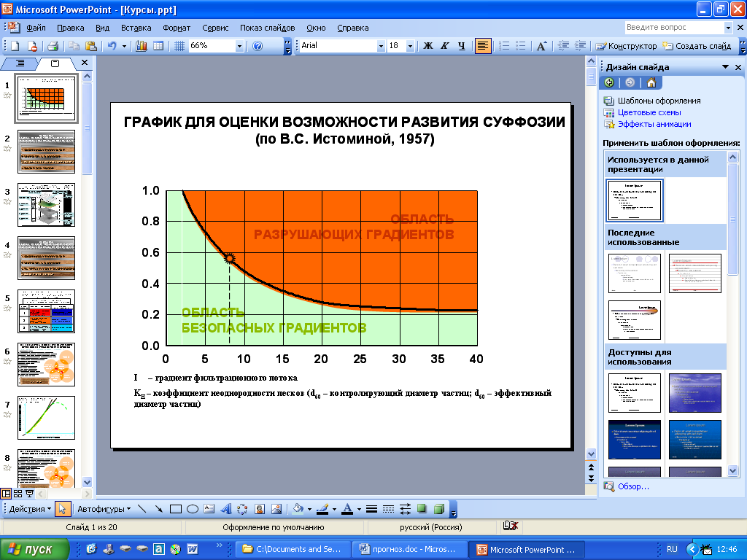Create a new blank presentation
This screenshot has width=747, height=560.
[15, 46]
